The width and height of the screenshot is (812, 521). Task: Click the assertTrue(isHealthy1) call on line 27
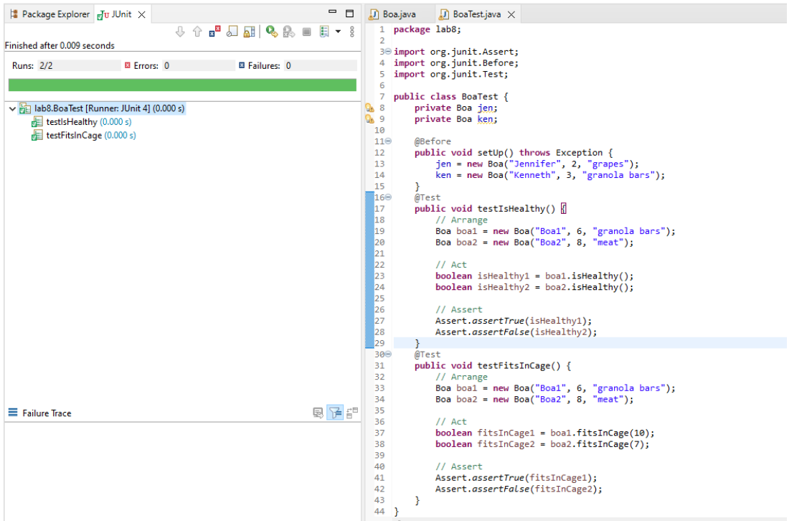[532, 321]
